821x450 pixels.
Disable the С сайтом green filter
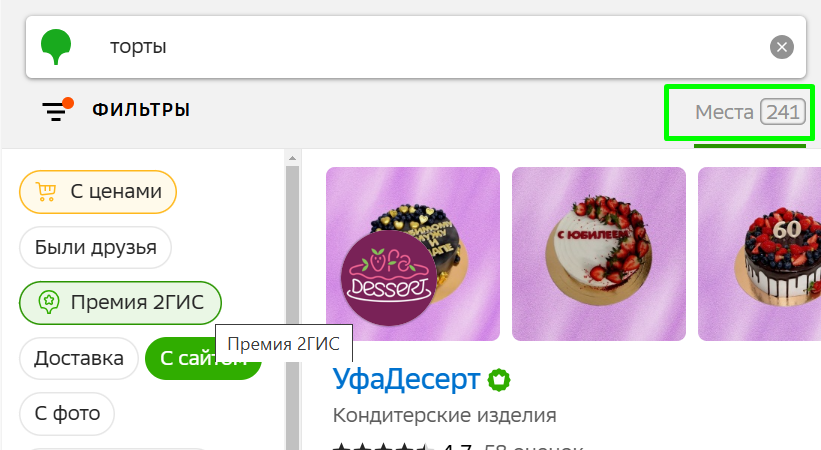click(203, 358)
